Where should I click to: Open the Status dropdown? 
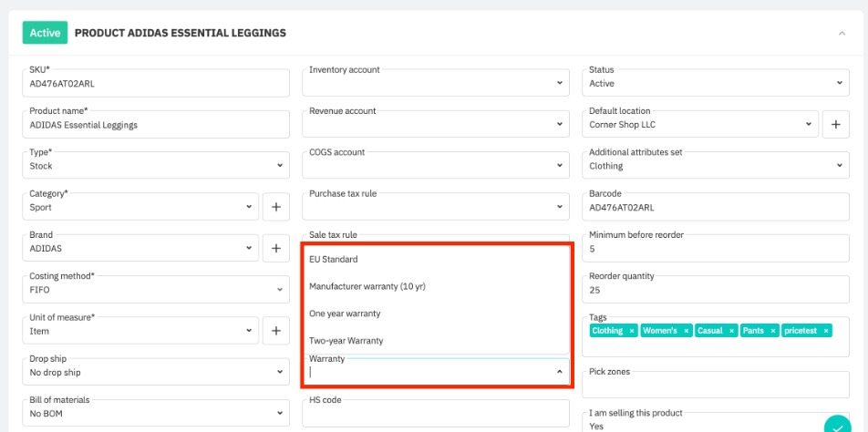tap(715, 83)
